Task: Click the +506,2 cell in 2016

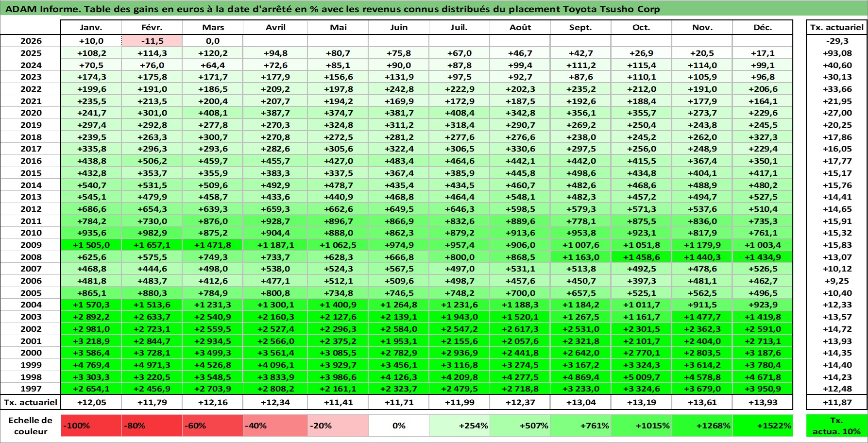Action: point(152,161)
